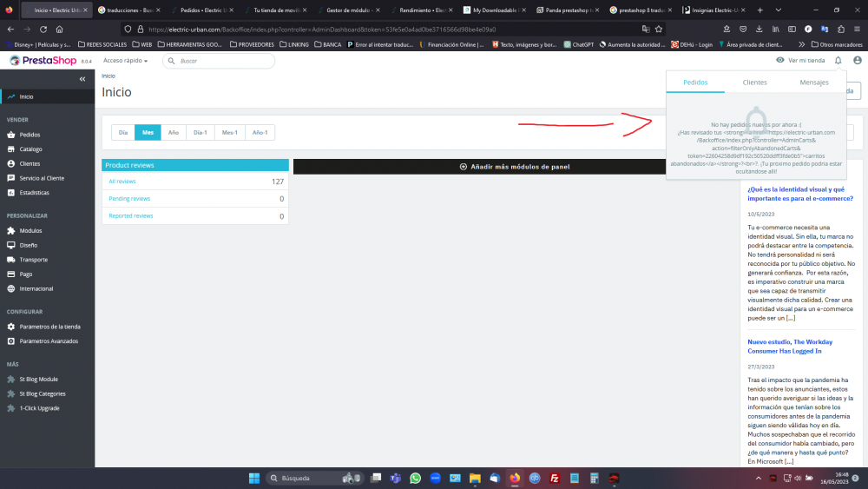Switch to Clientes notifications tab

point(754,82)
